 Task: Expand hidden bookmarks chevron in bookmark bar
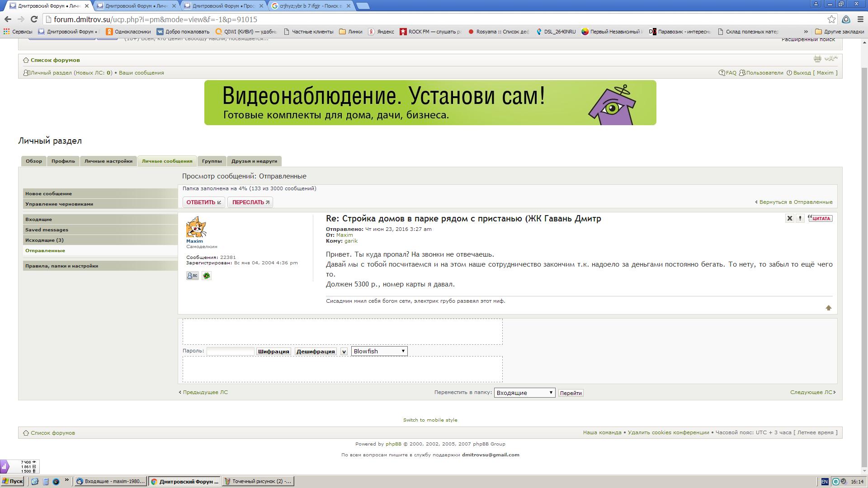coord(806,32)
